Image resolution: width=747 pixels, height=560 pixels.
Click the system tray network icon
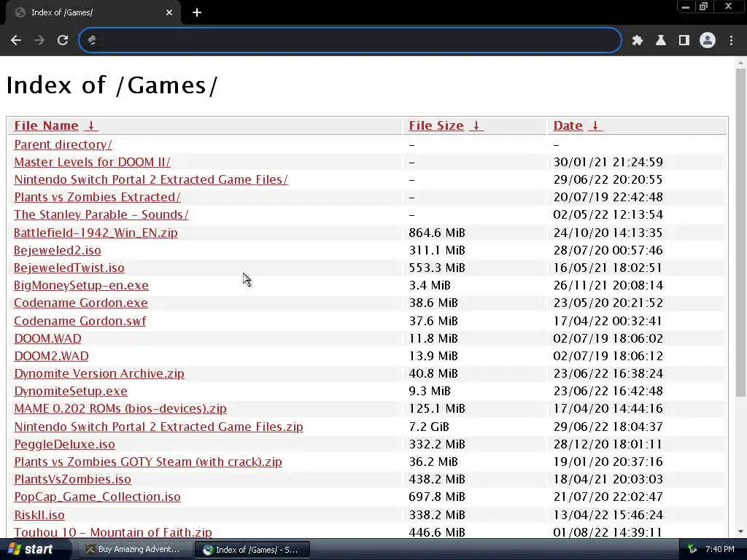point(693,550)
